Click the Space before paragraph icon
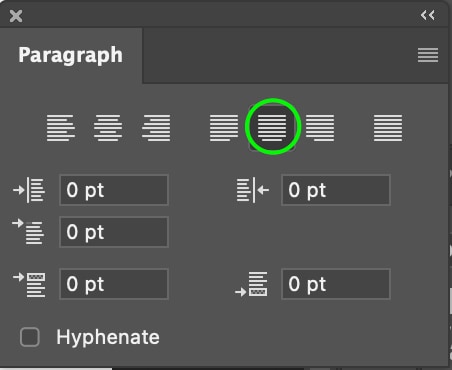 click(29, 284)
